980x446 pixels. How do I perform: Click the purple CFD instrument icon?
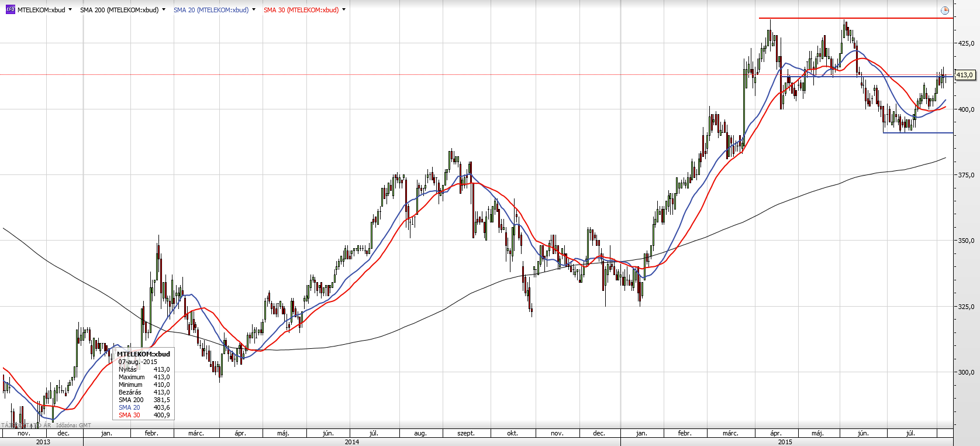10,10
